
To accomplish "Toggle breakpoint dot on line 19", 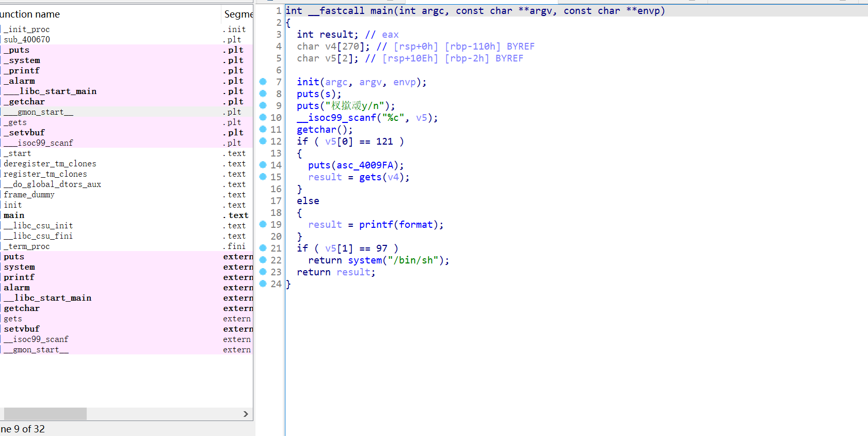I will [263, 224].
